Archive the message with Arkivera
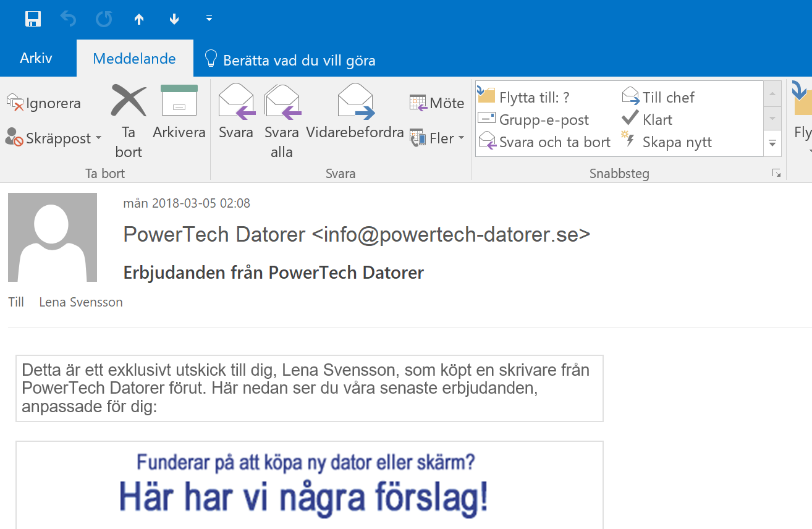This screenshot has height=529, width=812. 179,112
